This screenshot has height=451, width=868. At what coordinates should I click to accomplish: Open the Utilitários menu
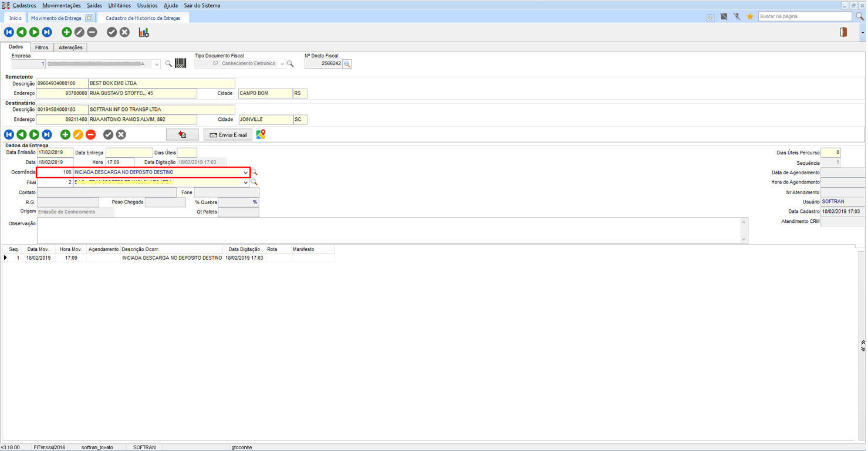(x=120, y=5)
